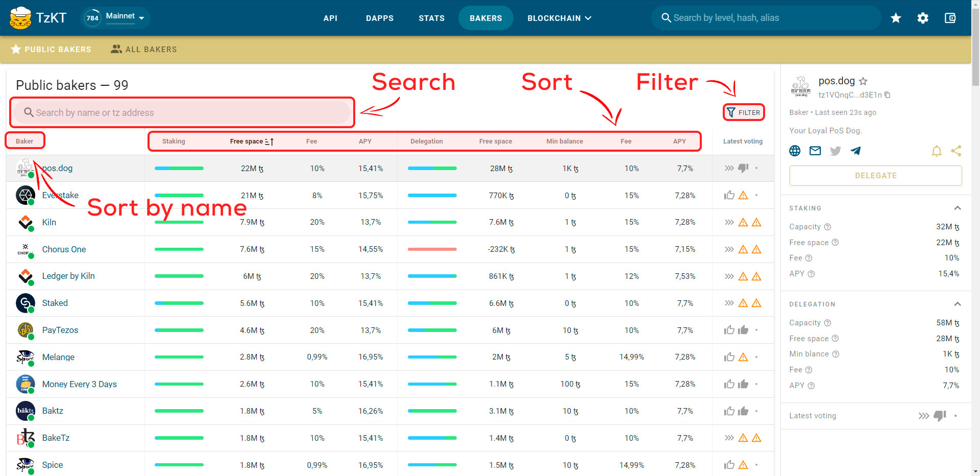This screenshot has width=980, height=476.
Task: Click pos.dog staking capacity bar
Action: pyautogui.click(x=179, y=169)
